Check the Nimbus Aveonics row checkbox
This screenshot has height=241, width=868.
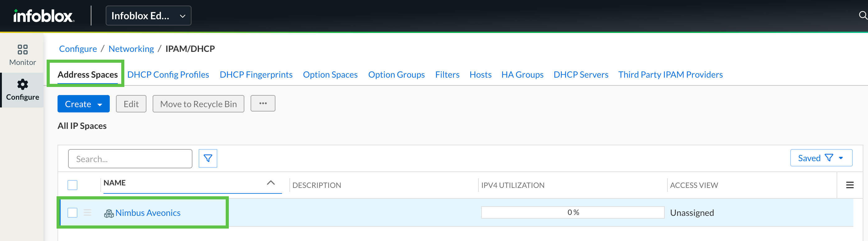[72, 213]
